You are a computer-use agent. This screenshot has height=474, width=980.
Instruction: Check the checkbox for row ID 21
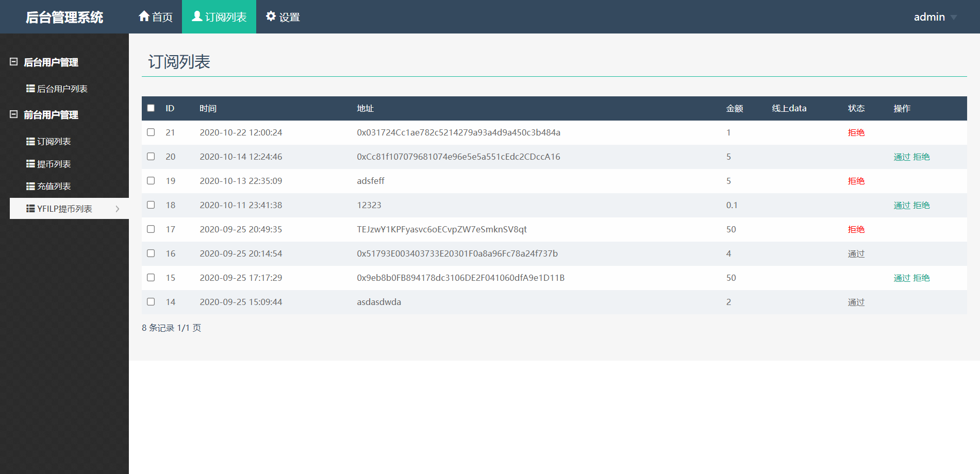(151, 132)
